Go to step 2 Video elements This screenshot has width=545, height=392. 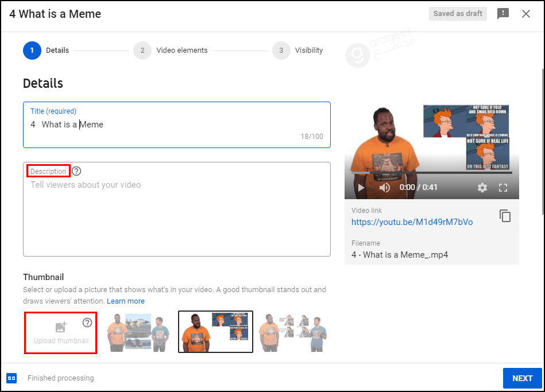pyautogui.click(x=171, y=51)
